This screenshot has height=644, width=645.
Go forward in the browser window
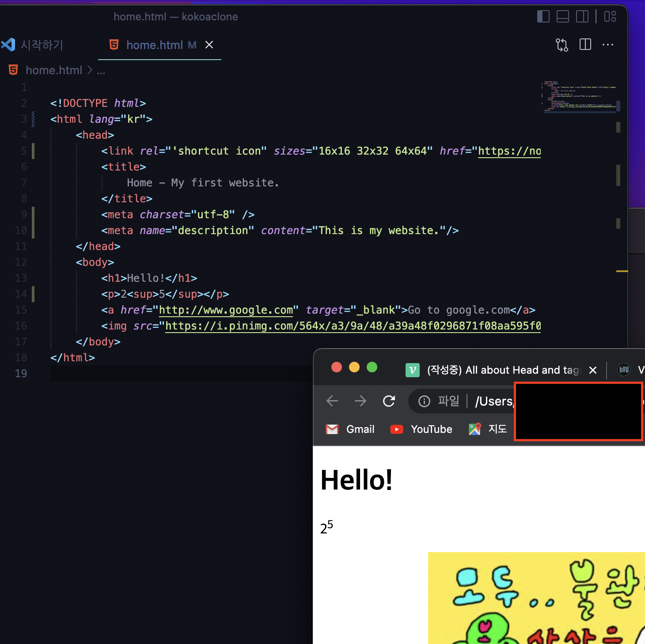[x=360, y=401]
